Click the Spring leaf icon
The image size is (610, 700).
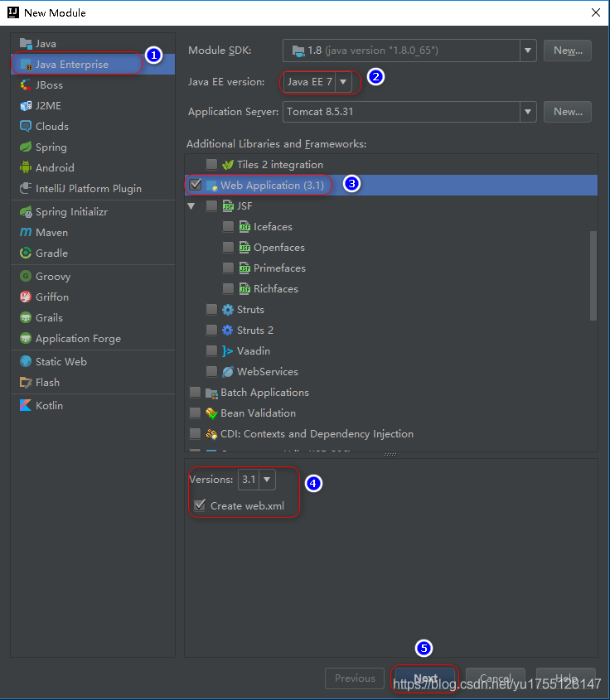(x=27, y=147)
